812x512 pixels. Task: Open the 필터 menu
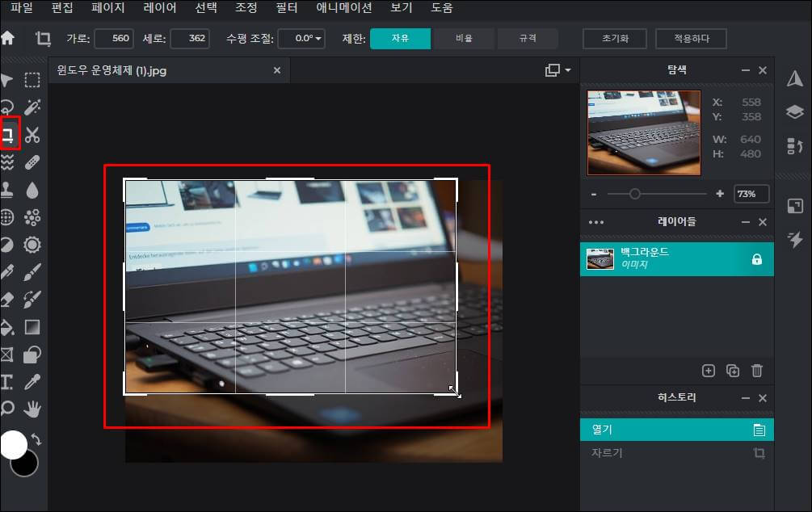(286, 9)
